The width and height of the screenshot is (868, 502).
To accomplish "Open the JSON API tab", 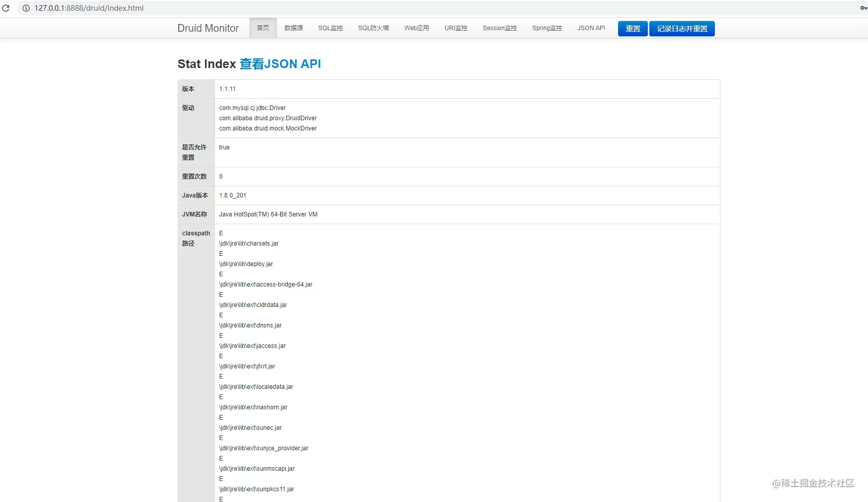I will coord(591,28).
